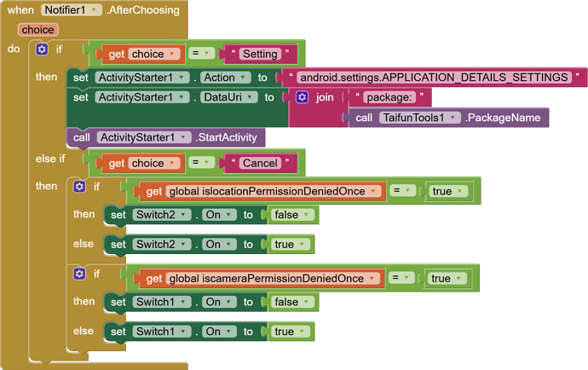Select the "package:" text string block
Screen dimensions: 588x370
tap(389, 97)
